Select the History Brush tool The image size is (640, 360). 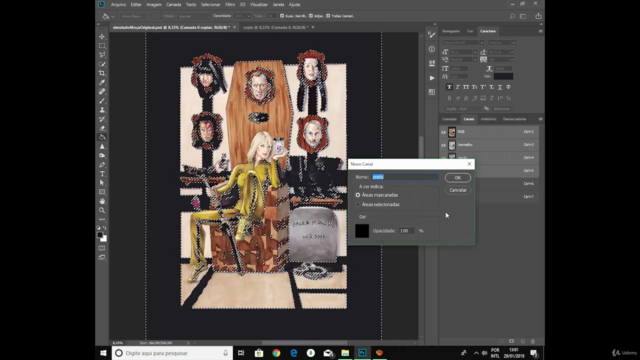point(102,119)
